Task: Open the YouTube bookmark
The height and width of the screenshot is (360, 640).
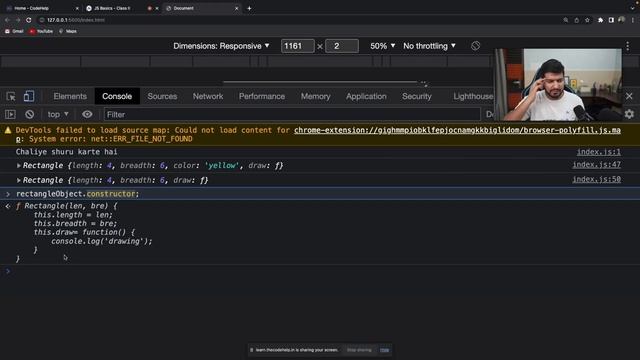Action: [41, 31]
